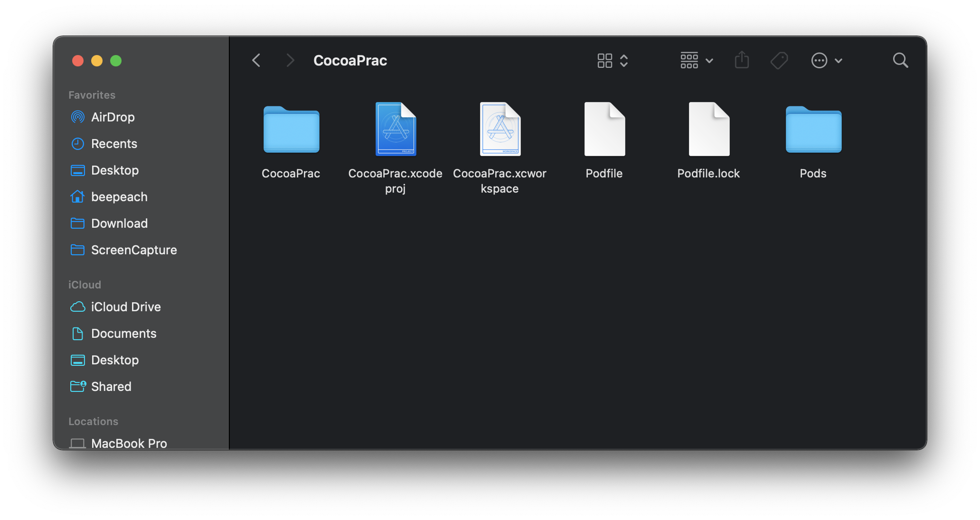Click the forward navigation chevron
Screen dimensions: 980x520
(x=290, y=60)
